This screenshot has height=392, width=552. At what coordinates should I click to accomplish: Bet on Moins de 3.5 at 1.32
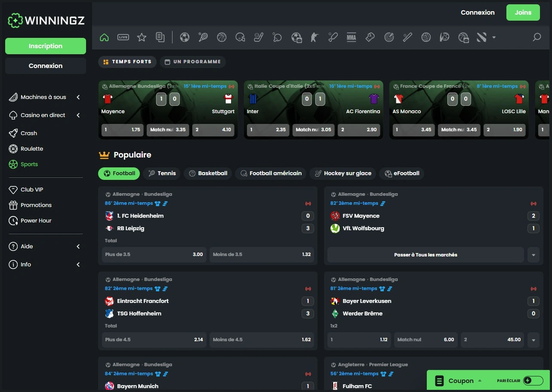pyautogui.click(x=262, y=255)
